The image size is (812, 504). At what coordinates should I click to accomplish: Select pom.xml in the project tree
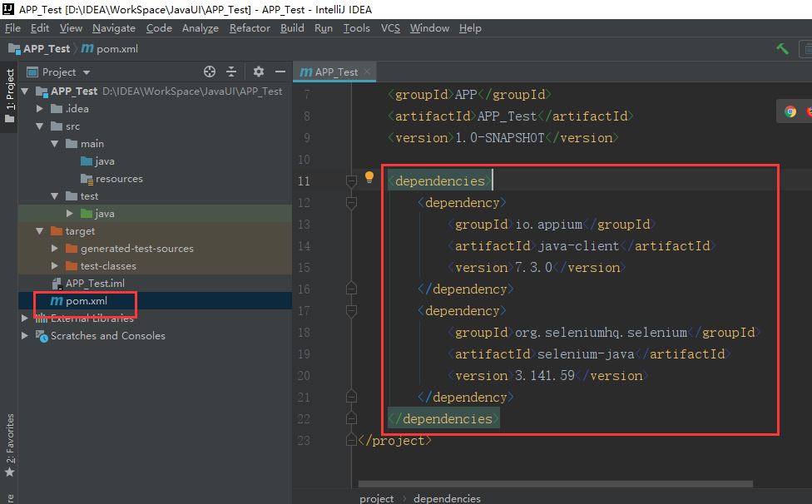click(156, 300)
